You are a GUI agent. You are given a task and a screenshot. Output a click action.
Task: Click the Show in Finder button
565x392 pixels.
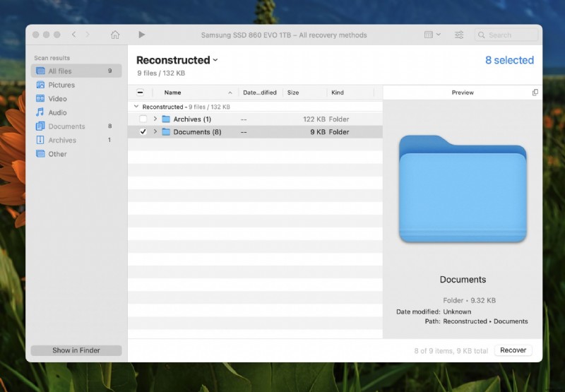(x=76, y=350)
